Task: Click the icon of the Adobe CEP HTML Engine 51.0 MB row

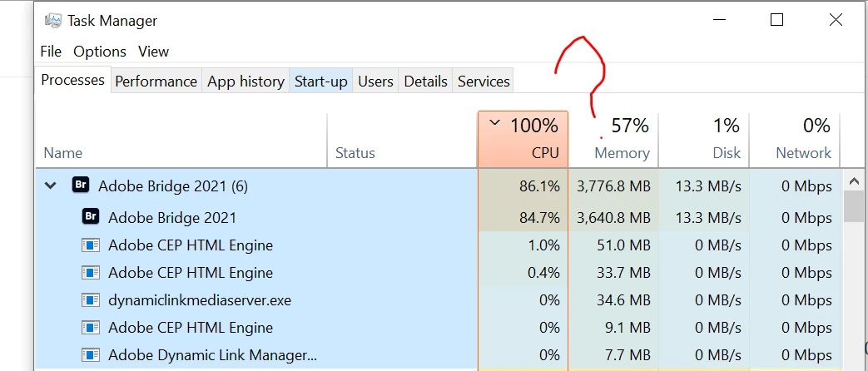Action: [x=91, y=245]
